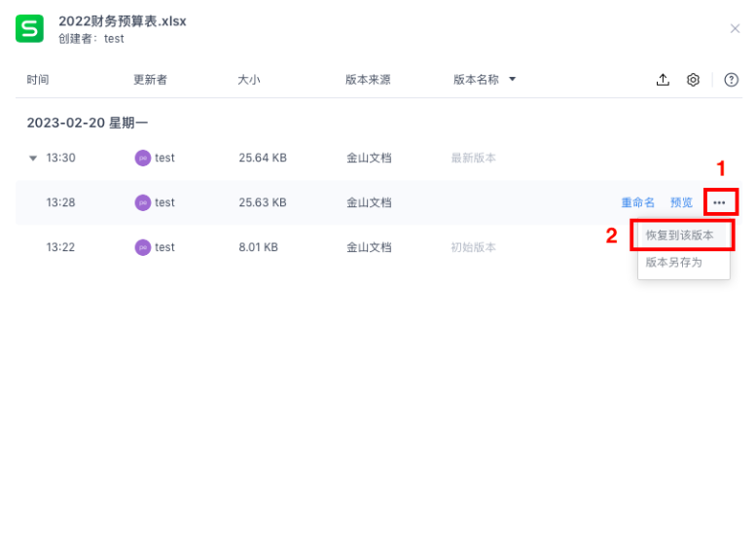This screenshot has height=541, width=756.
Task: Click the 预览 link
Action: [x=681, y=202]
